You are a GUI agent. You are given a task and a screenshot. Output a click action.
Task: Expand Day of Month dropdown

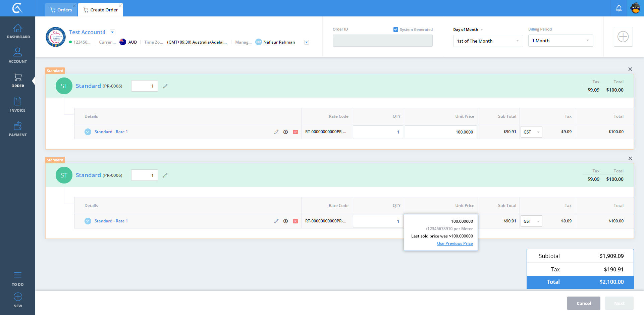tap(488, 41)
